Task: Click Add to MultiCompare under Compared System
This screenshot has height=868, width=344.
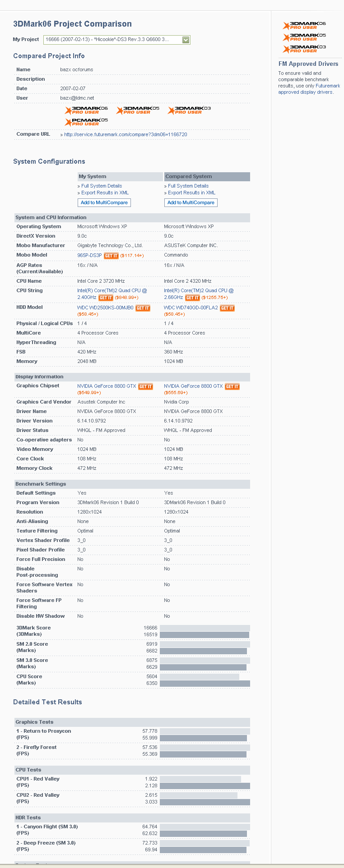Action: click(191, 202)
